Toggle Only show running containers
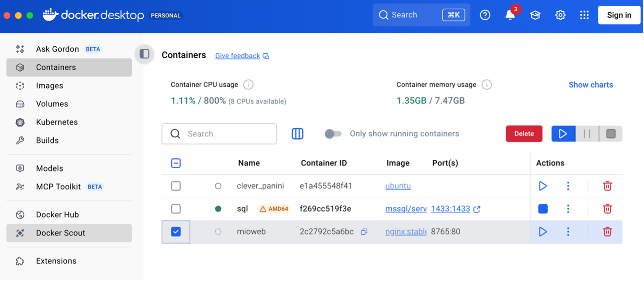This screenshot has height=281, width=644. tap(333, 134)
